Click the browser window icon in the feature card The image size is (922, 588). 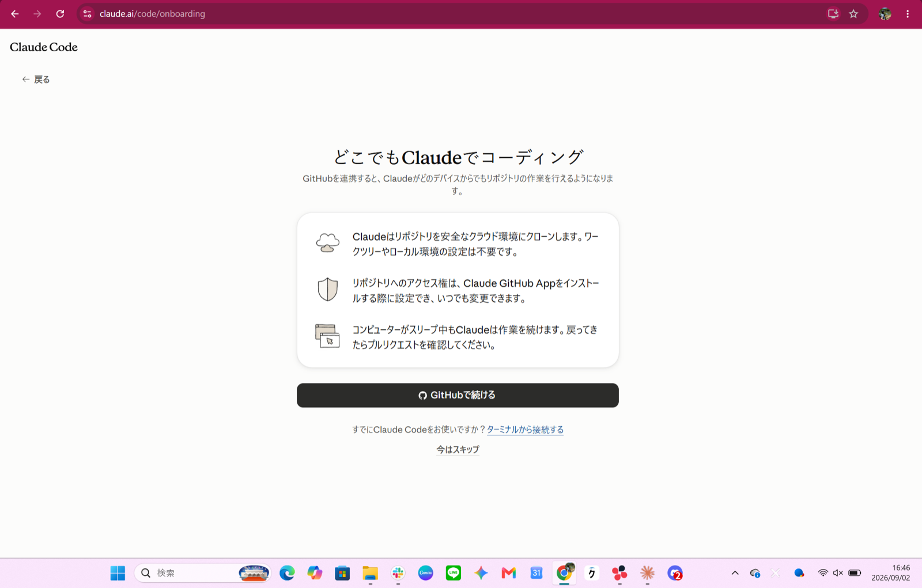point(327,336)
